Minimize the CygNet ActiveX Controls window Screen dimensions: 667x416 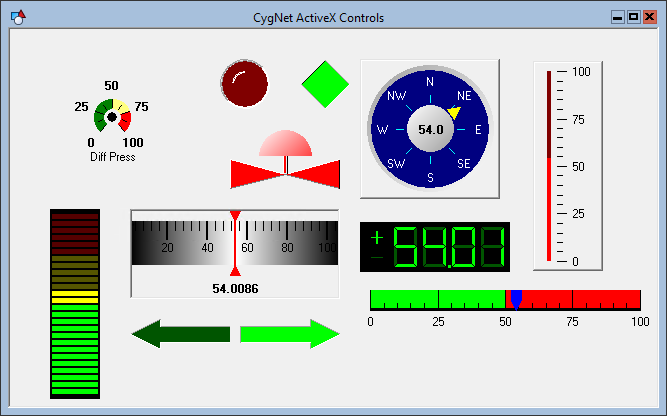618,17
